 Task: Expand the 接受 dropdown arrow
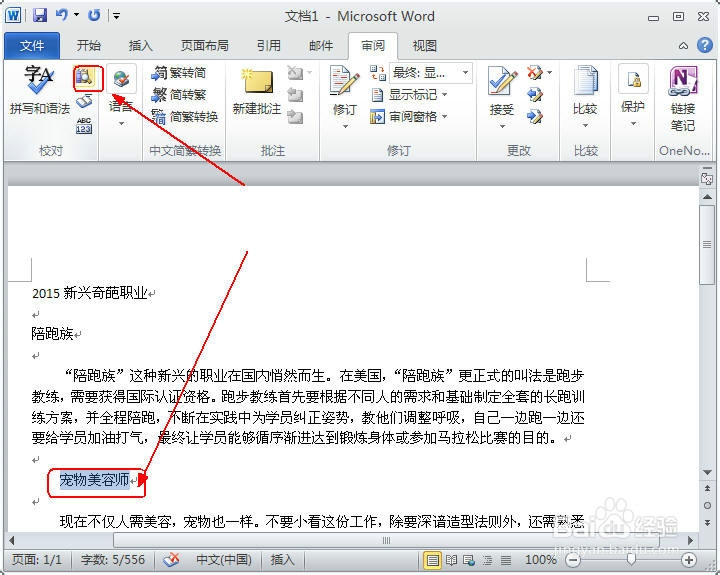coord(502,125)
